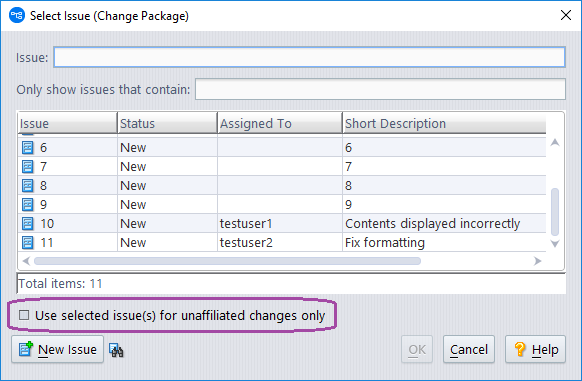
Task: Select the issue 10 document icon
Action: (x=27, y=223)
